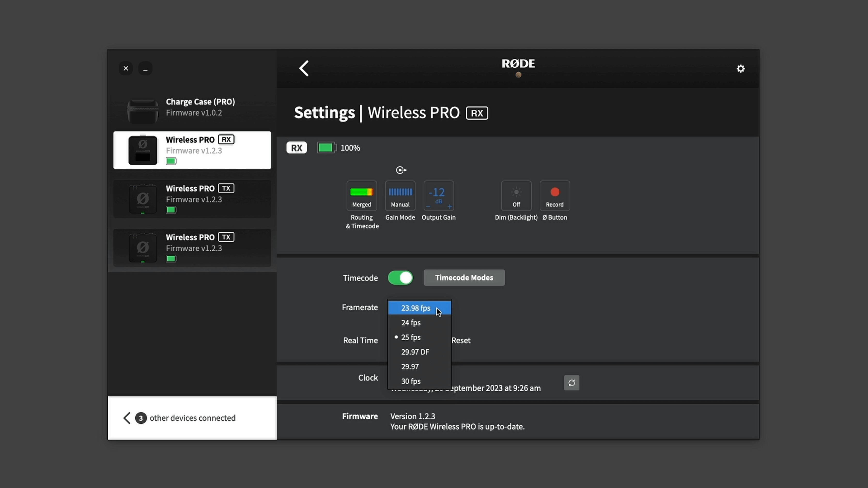Screen dimensions: 868x488
Task: Open Timecode Modes settings
Action: (x=464, y=278)
